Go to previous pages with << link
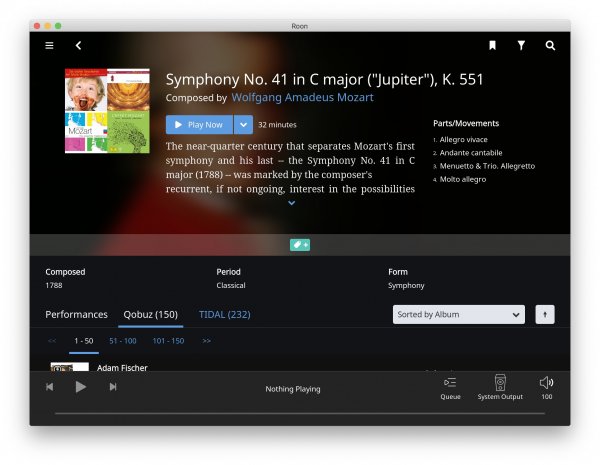 click(52, 341)
